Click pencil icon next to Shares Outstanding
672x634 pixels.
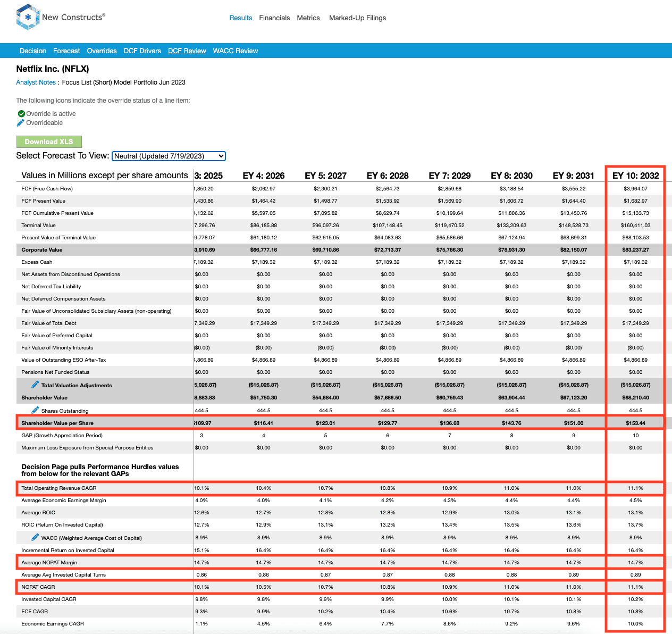35,410
